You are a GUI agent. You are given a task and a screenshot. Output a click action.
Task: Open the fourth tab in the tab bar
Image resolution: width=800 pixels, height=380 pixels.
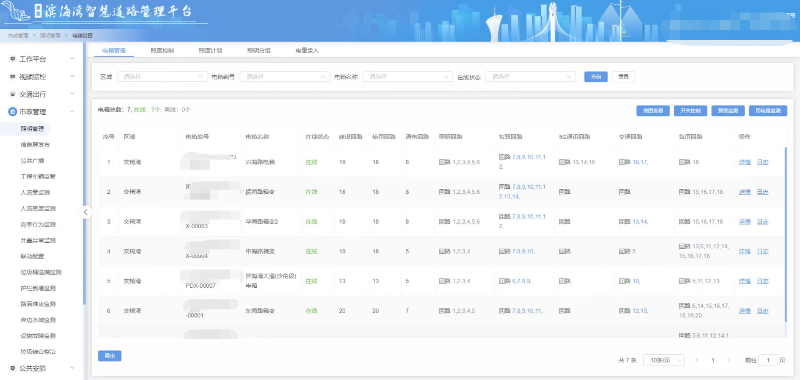[x=259, y=50]
